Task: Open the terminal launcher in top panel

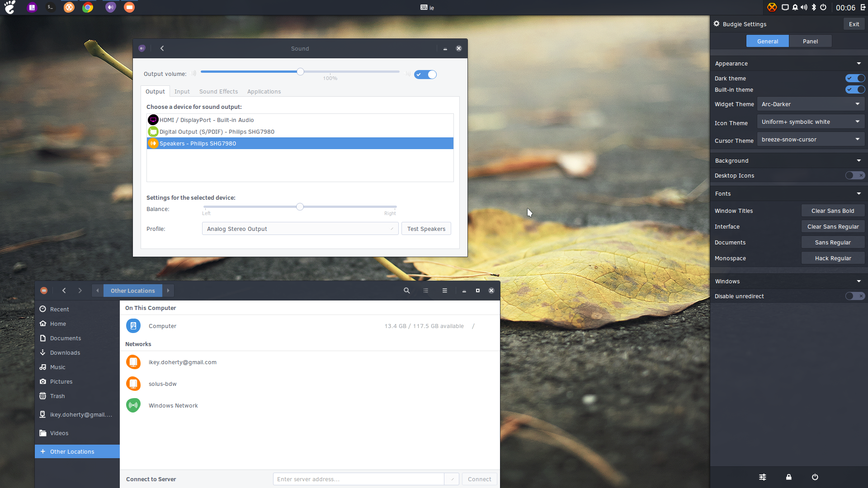Action: pyautogui.click(x=50, y=7)
